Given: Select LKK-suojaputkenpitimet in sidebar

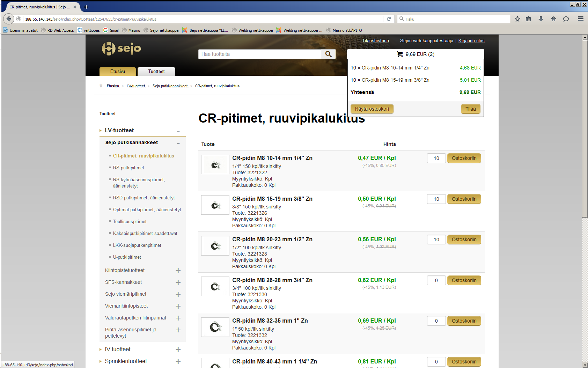Looking at the screenshot, I should coord(137,245).
